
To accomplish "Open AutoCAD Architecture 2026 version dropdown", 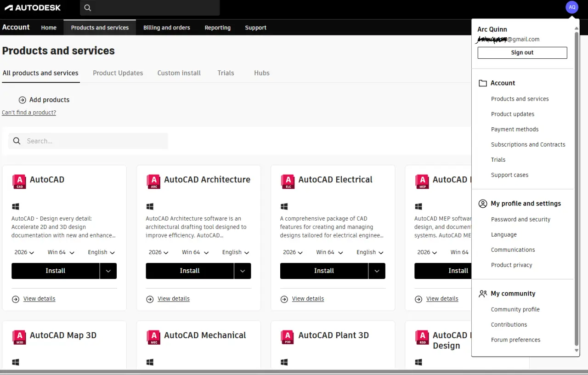I will 158,252.
